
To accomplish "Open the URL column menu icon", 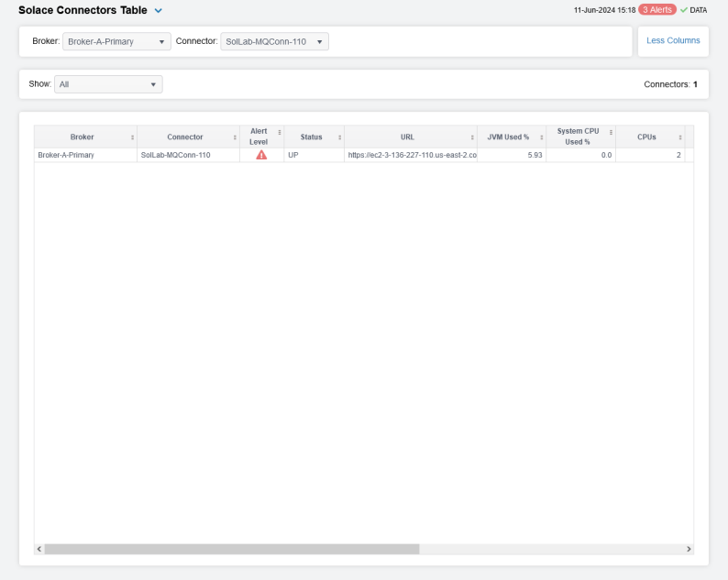I will pyautogui.click(x=472, y=137).
